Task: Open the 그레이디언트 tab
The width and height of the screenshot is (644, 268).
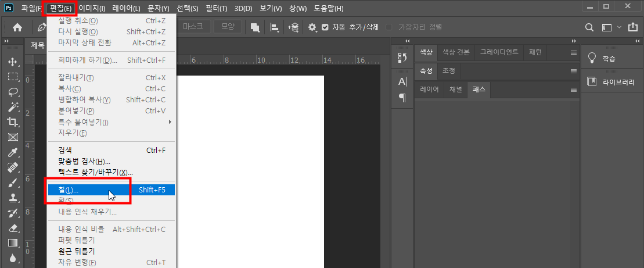Action: pyautogui.click(x=499, y=52)
